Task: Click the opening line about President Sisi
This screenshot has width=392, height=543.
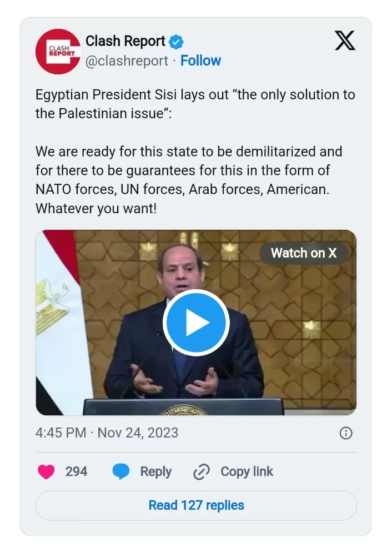Action: pyautogui.click(x=195, y=102)
